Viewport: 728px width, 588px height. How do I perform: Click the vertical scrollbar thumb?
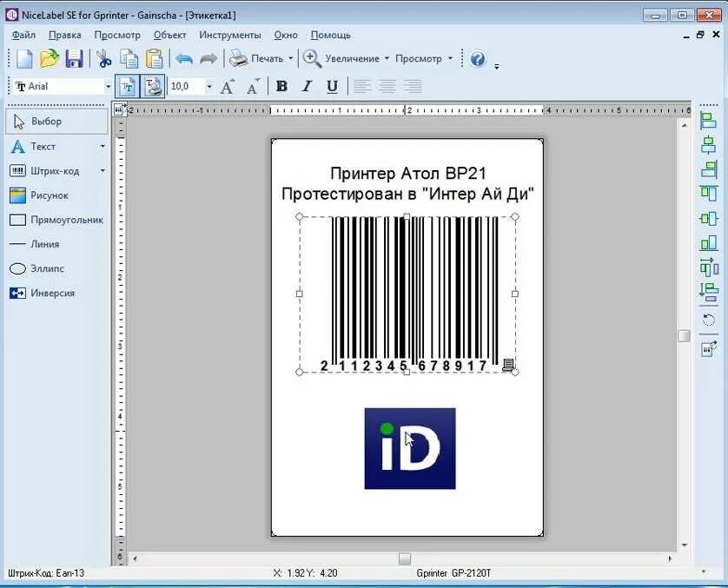coord(684,335)
